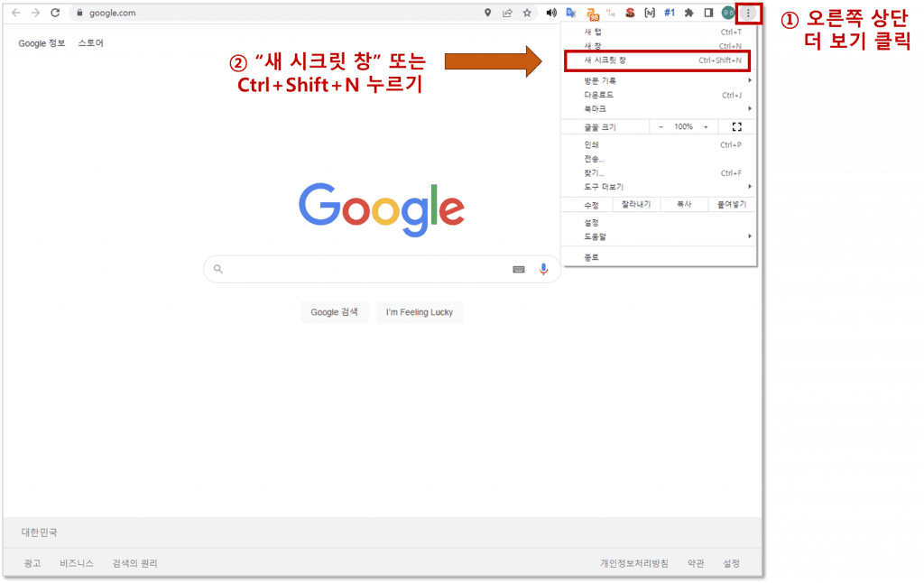This screenshot has width=924, height=583.
Task: Click the orange extension icon beside Translate
Action: (592, 13)
